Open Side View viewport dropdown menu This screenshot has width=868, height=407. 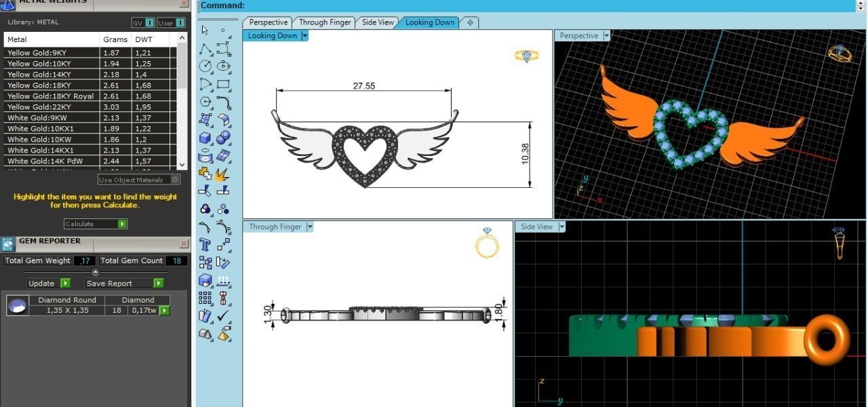[561, 227]
